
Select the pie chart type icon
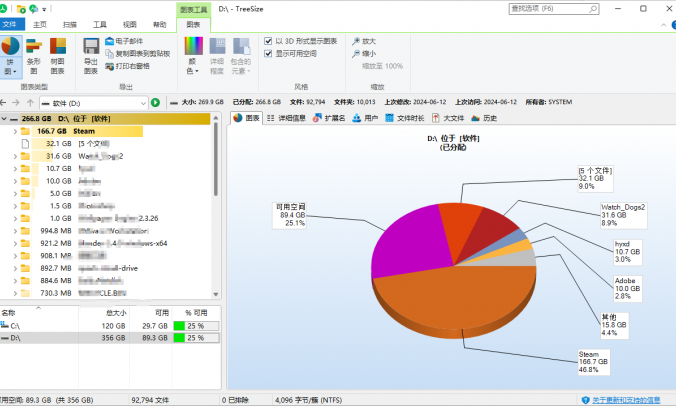click(x=10, y=46)
